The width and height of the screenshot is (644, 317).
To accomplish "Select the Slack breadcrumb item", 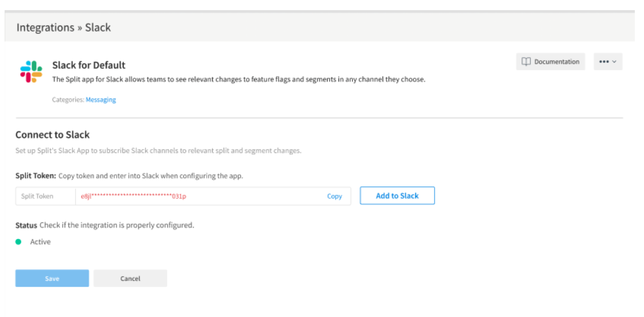I will [98, 28].
